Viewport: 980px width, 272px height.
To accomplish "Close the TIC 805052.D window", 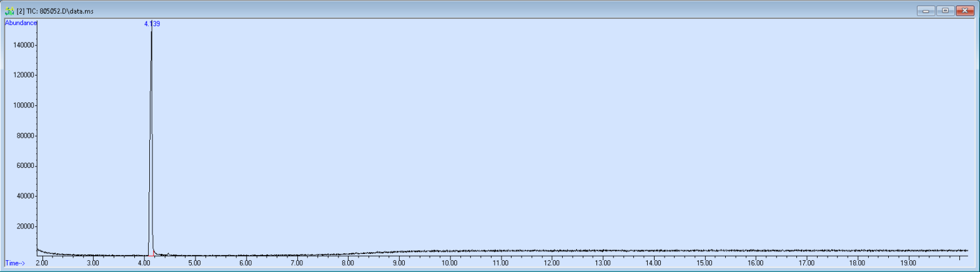I will pos(965,11).
